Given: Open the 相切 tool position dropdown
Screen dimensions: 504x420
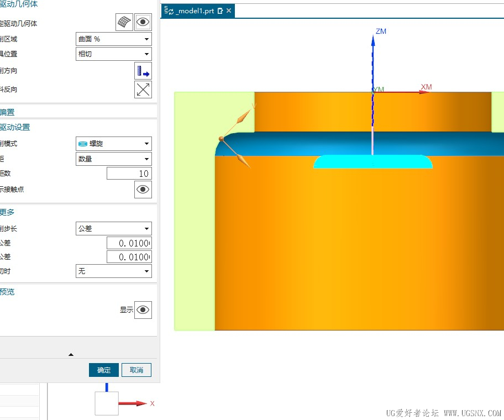Looking at the screenshot, I should [114, 54].
